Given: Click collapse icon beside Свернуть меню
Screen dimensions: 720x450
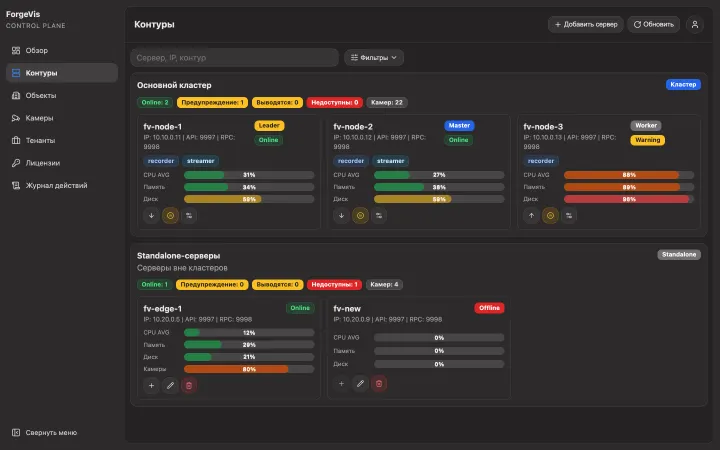Looking at the screenshot, I should pos(16,433).
